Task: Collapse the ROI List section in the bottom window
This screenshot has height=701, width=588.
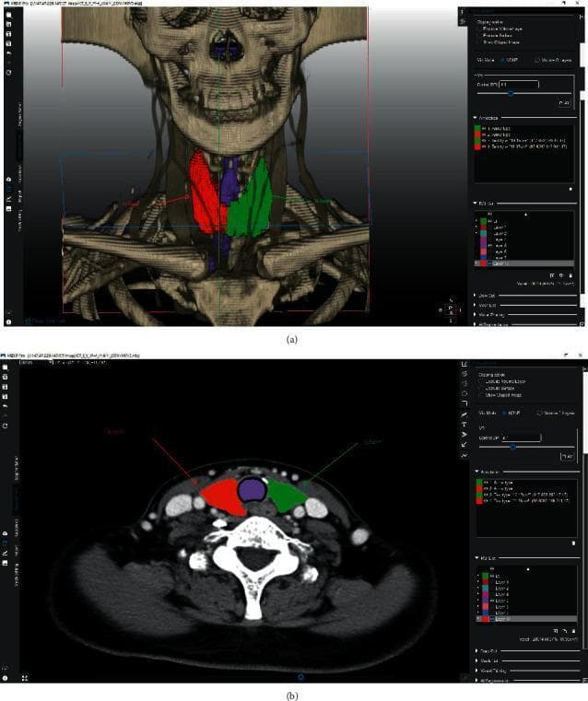Action: [476, 558]
